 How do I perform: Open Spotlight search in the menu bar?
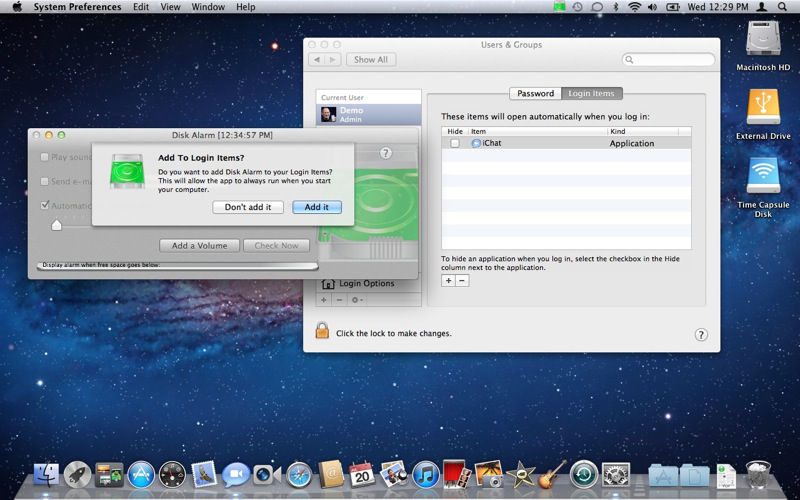[782, 7]
